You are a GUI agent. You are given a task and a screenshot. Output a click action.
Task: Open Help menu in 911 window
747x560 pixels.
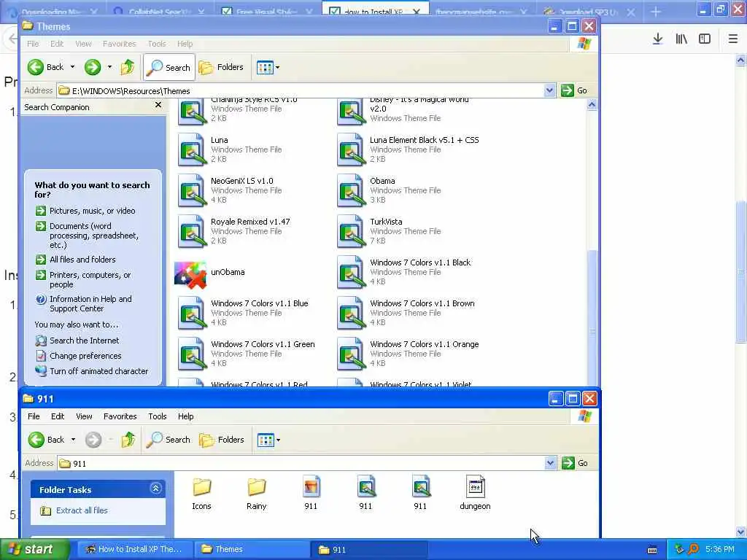click(x=185, y=416)
